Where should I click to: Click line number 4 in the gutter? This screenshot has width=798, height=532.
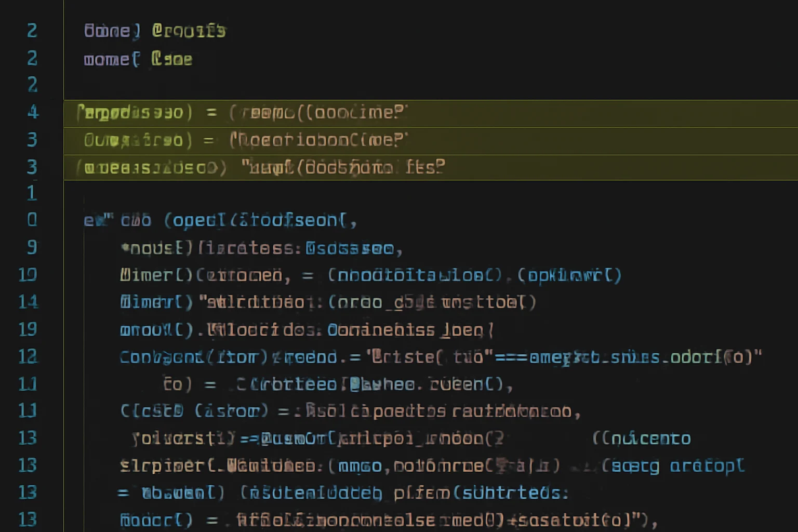tap(33, 112)
